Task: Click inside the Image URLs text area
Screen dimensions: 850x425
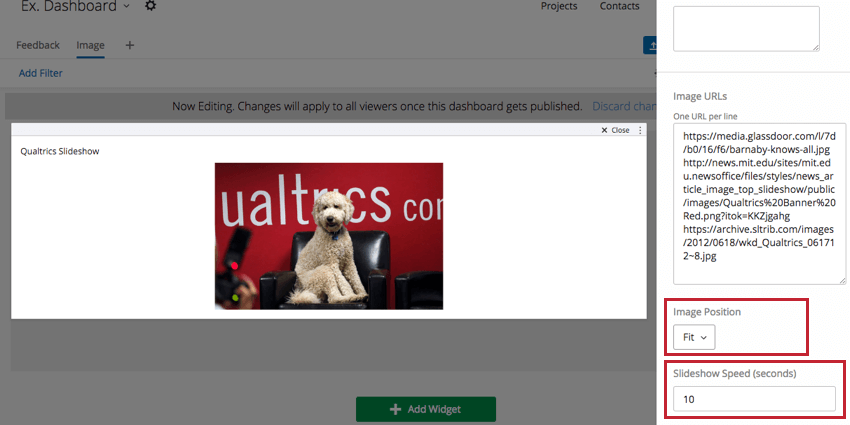Action: 759,204
